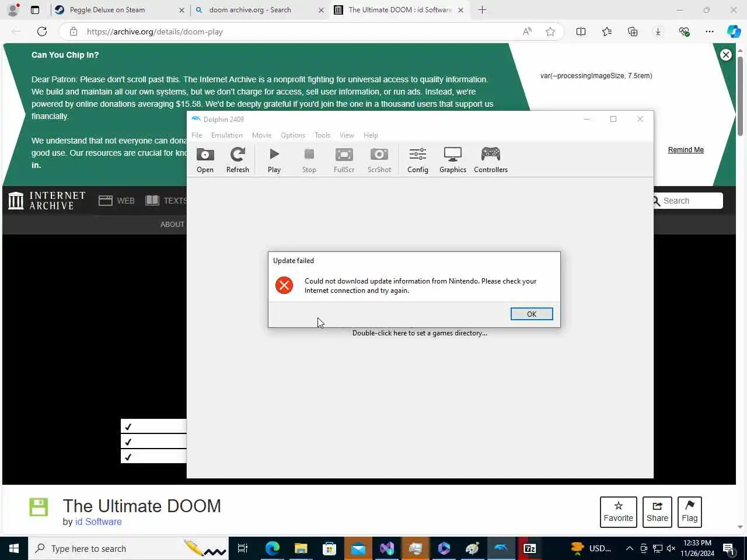The image size is (747, 560).
Task: Open the Options menu in Dolphin
Action: click(293, 135)
